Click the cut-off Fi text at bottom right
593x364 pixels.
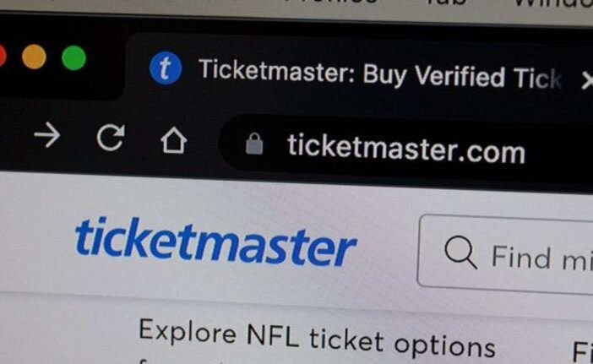pyautogui.click(x=582, y=352)
